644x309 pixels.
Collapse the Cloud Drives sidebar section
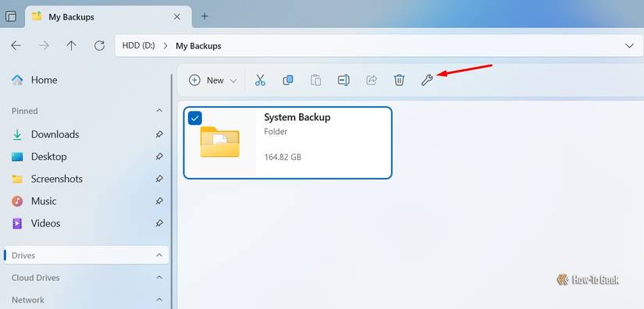point(159,278)
